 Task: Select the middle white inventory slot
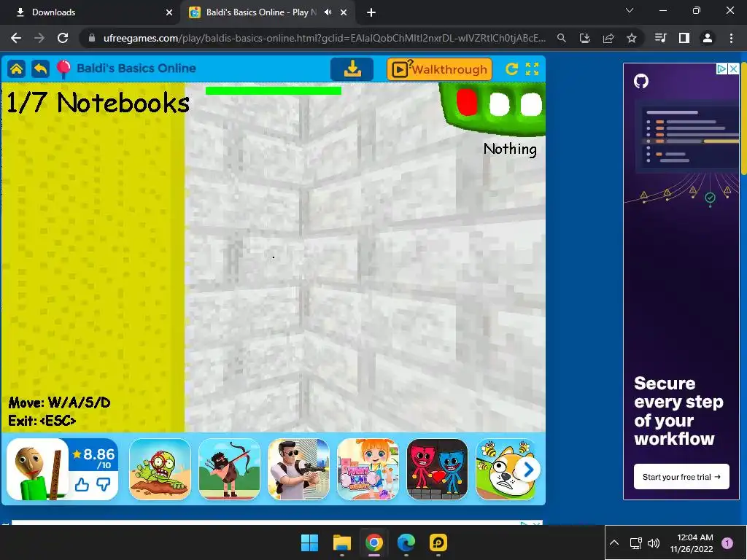point(499,104)
